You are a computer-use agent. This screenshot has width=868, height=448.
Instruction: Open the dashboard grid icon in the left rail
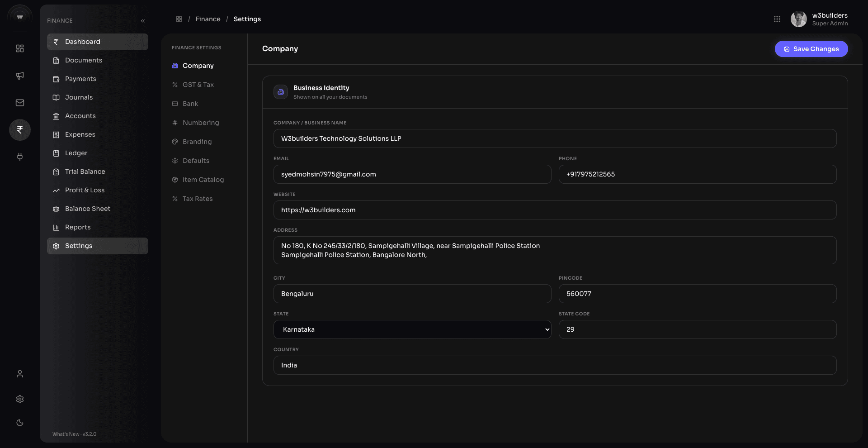pyautogui.click(x=20, y=48)
